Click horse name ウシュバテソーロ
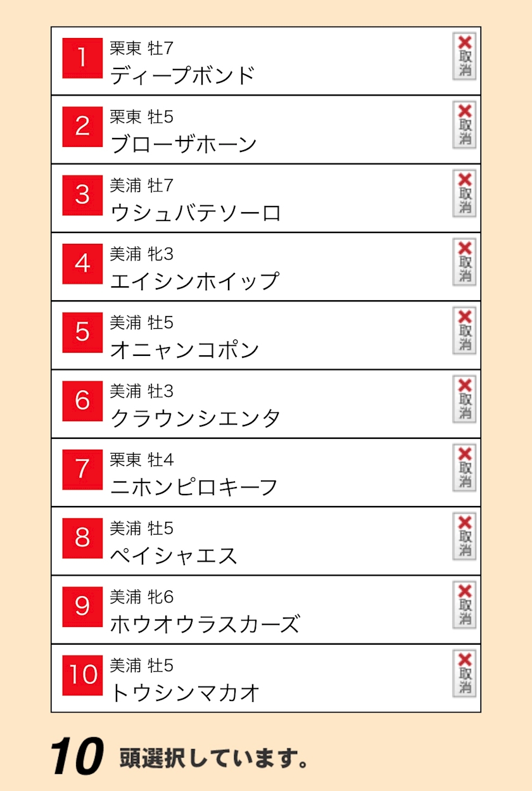The height and width of the screenshot is (791, 532). point(195,213)
